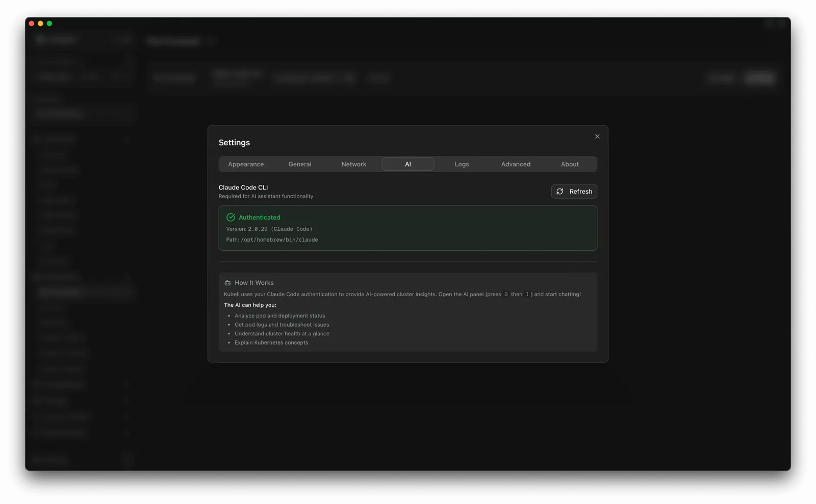
Task: Open the About tab
Action: (570, 164)
